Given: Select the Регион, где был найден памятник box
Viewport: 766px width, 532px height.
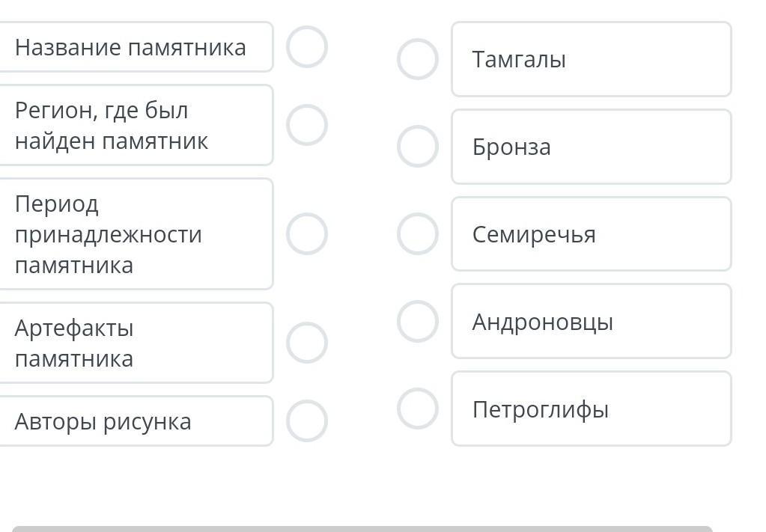Looking at the screenshot, I should pos(135,125).
